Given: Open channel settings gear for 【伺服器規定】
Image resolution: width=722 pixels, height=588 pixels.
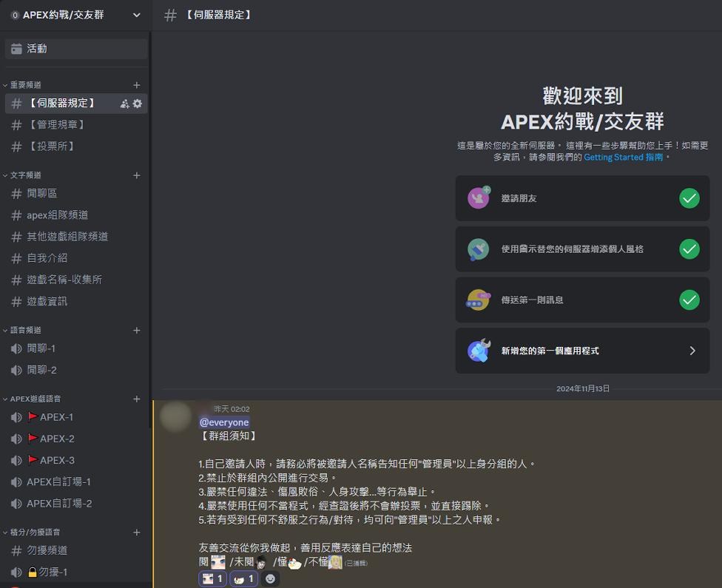Looking at the screenshot, I should coord(138,104).
